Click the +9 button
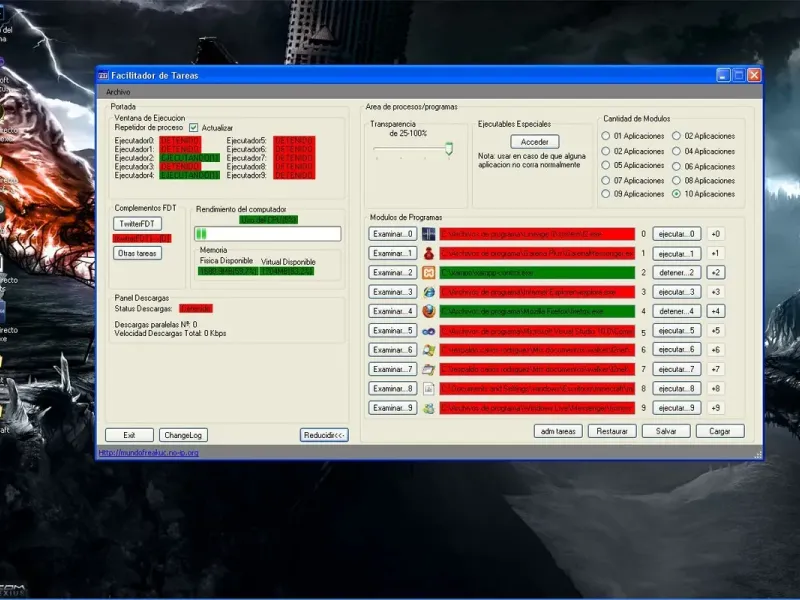This screenshot has height=600, width=800. pos(716,408)
